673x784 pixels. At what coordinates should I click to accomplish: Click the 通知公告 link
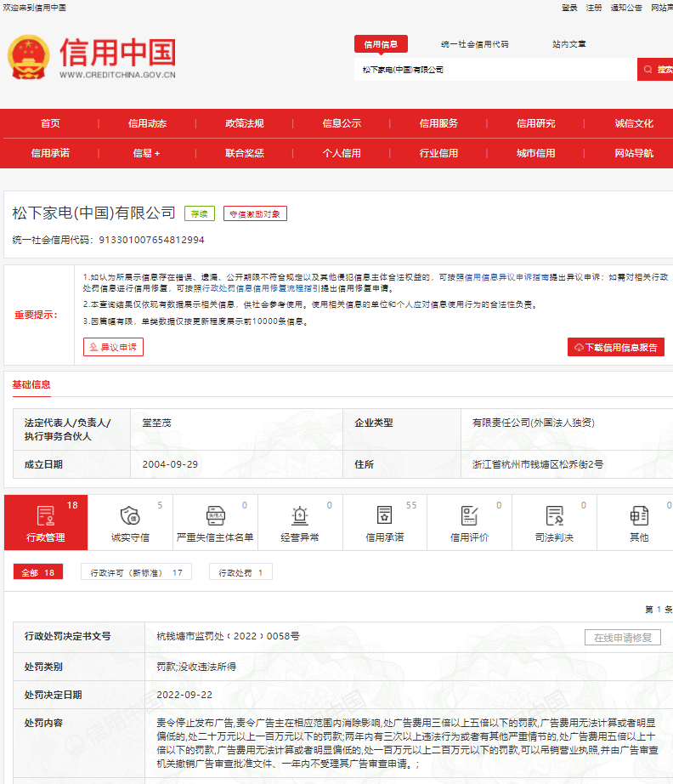[626, 8]
